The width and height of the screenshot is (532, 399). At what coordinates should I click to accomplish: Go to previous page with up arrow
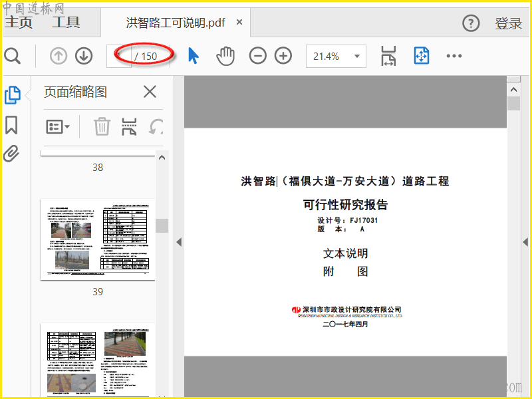click(59, 56)
